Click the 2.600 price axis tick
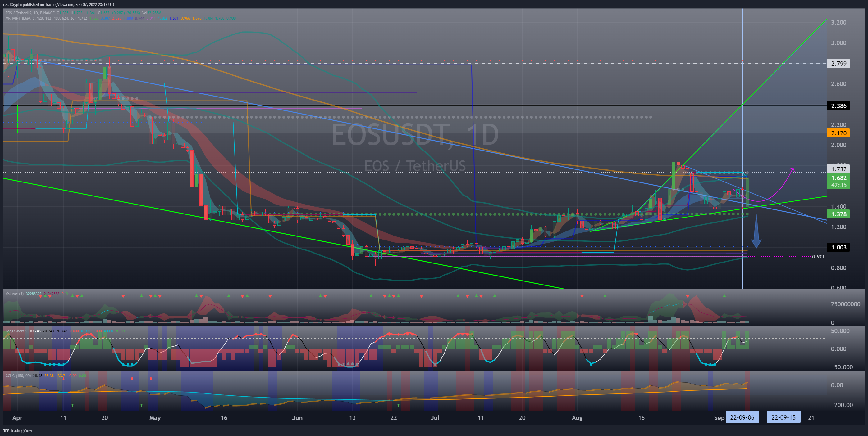 pos(838,84)
